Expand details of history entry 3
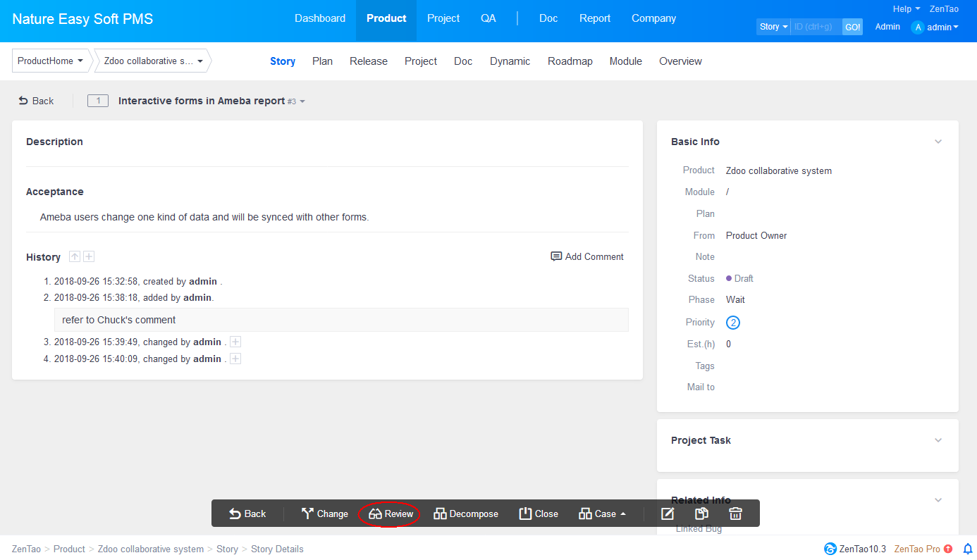977x560 pixels. (235, 342)
